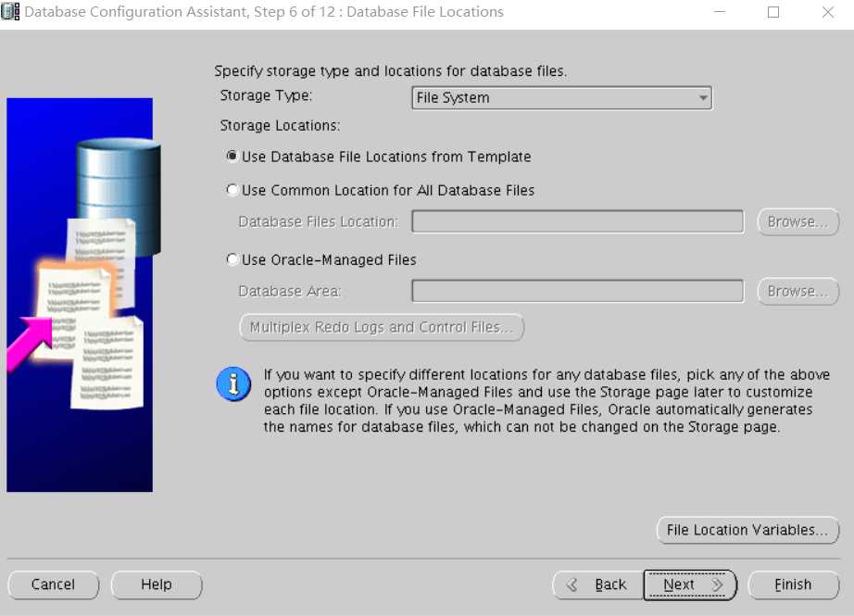Maximize the Database Configuration Assistant window
The image size is (854, 616).
(x=773, y=11)
